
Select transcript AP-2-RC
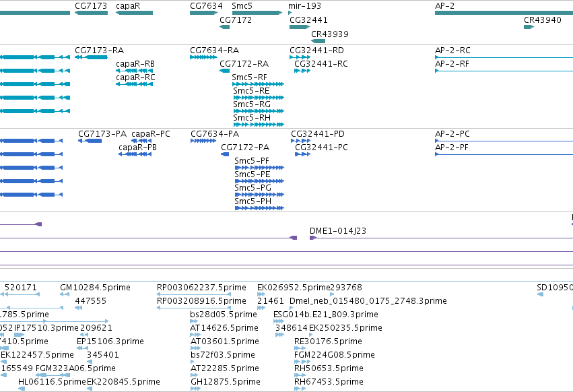[x=504, y=57]
